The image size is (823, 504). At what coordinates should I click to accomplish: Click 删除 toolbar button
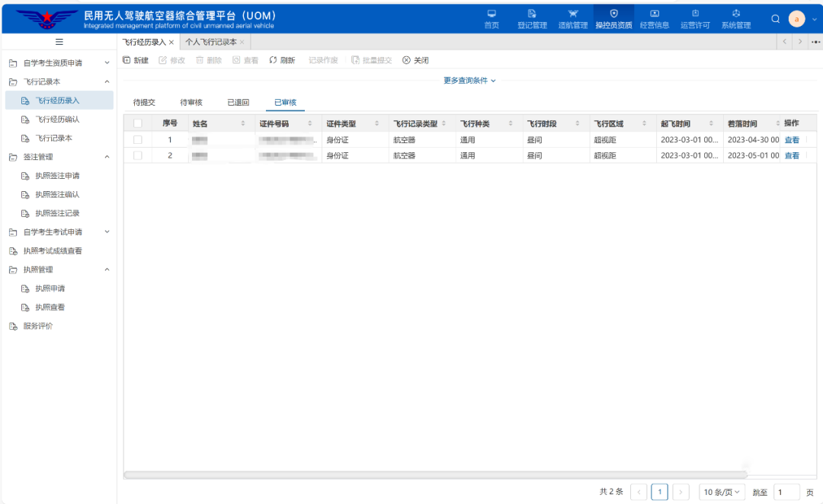(209, 60)
